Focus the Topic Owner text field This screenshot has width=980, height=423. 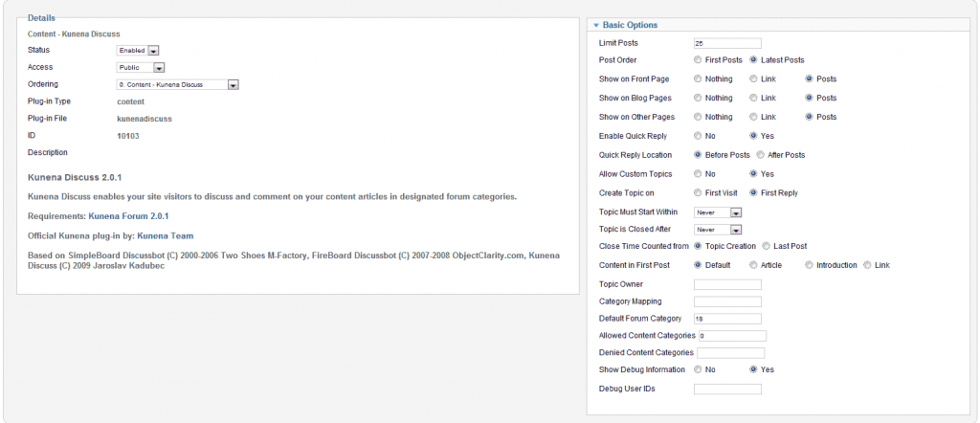click(726, 284)
